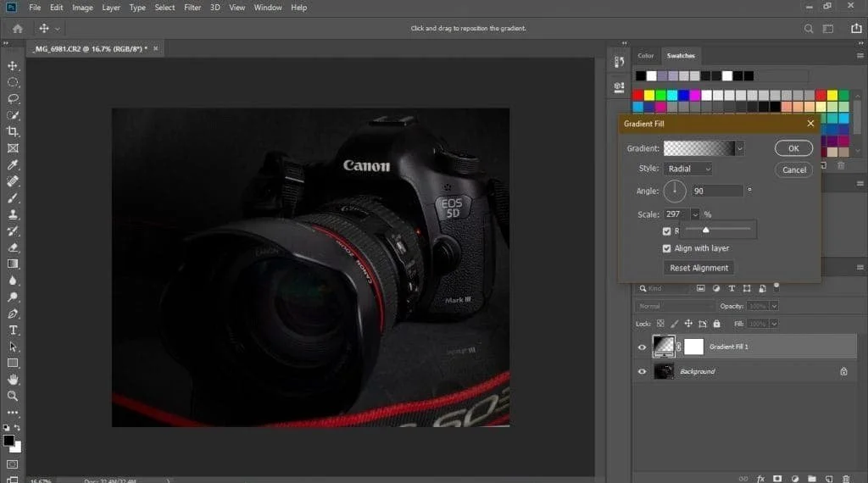Image resolution: width=868 pixels, height=483 pixels.
Task: Select the Blur tool
Action: click(x=13, y=280)
